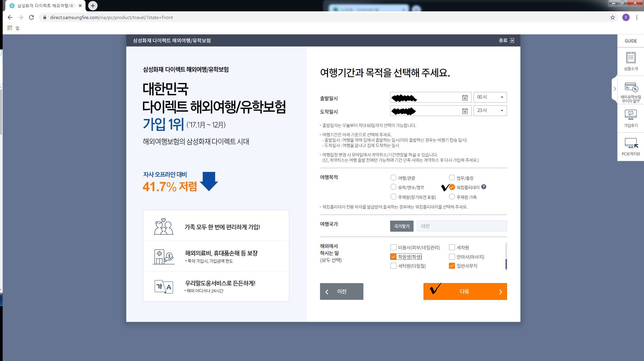Open the Chrome three-dot menu
This screenshot has width=644, height=361.
(x=637, y=17)
